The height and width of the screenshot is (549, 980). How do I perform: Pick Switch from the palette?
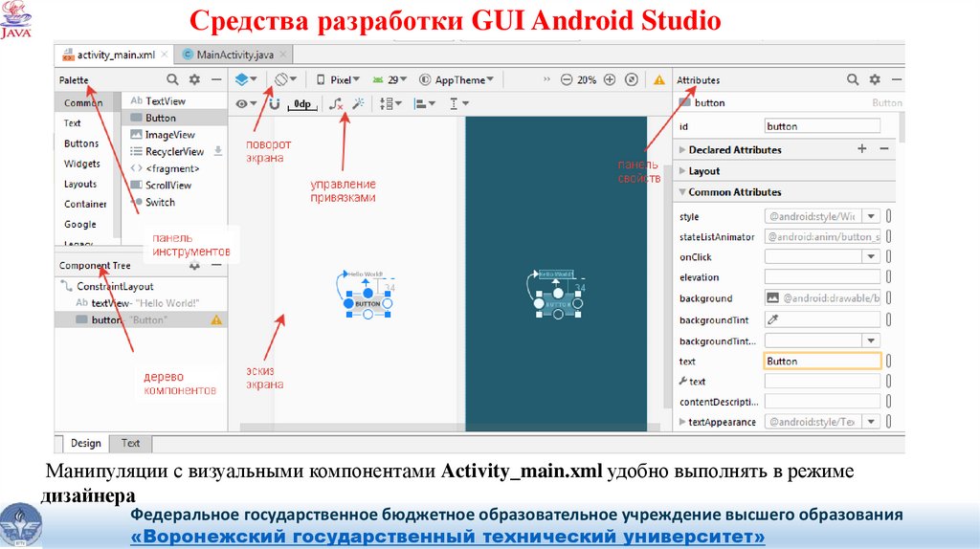click(160, 202)
